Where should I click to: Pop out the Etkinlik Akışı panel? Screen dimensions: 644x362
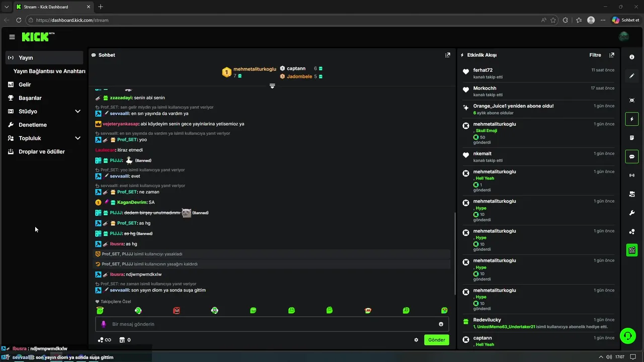[x=612, y=55]
